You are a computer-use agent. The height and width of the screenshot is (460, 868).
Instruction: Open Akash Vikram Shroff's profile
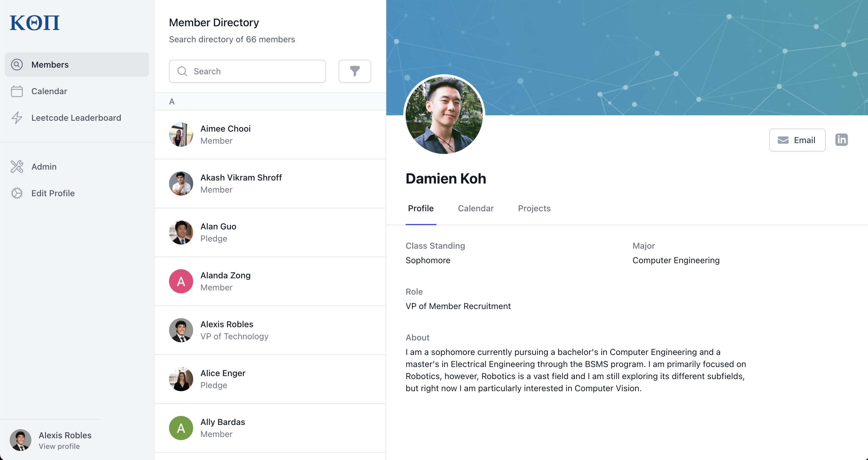(x=241, y=183)
